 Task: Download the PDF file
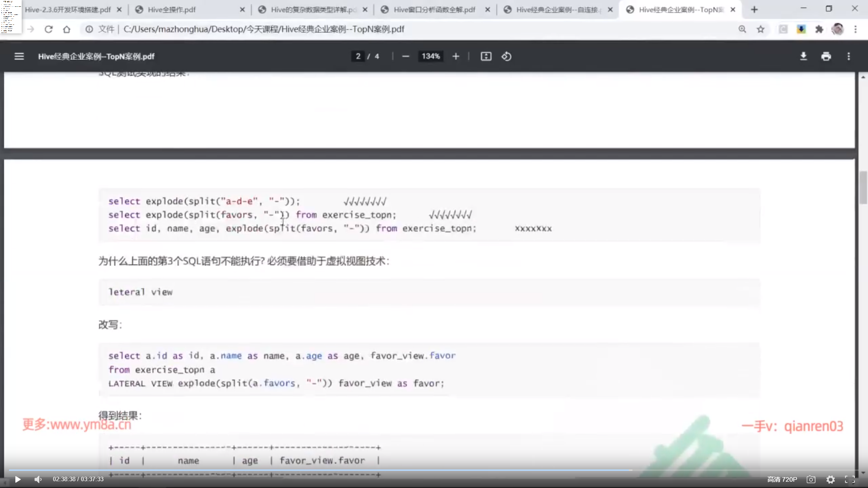pyautogui.click(x=803, y=56)
